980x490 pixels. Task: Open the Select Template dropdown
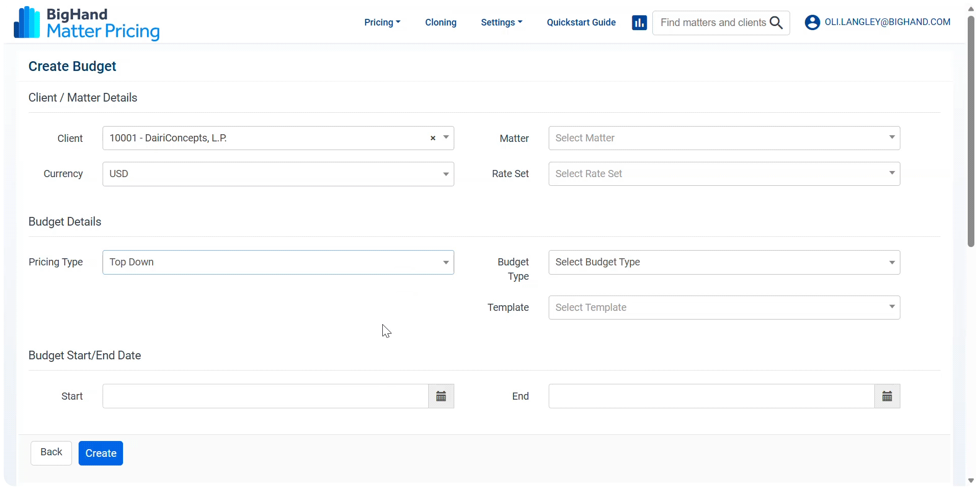724,307
